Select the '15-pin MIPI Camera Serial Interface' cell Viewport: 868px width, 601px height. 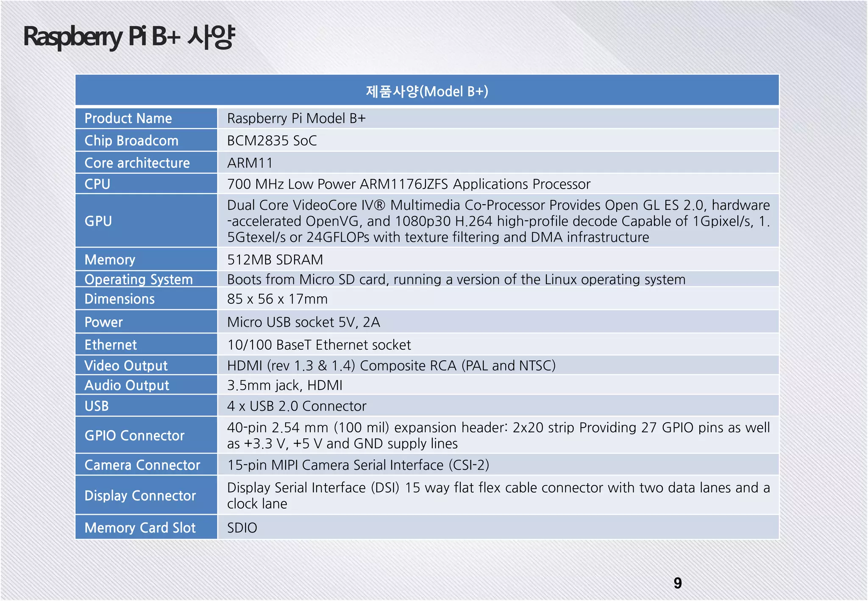point(498,465)
